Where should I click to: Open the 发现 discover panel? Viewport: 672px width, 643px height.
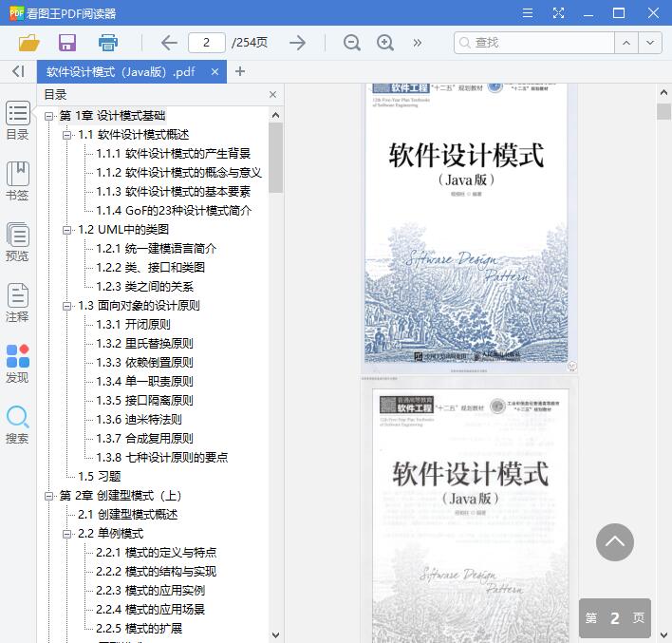18,364
